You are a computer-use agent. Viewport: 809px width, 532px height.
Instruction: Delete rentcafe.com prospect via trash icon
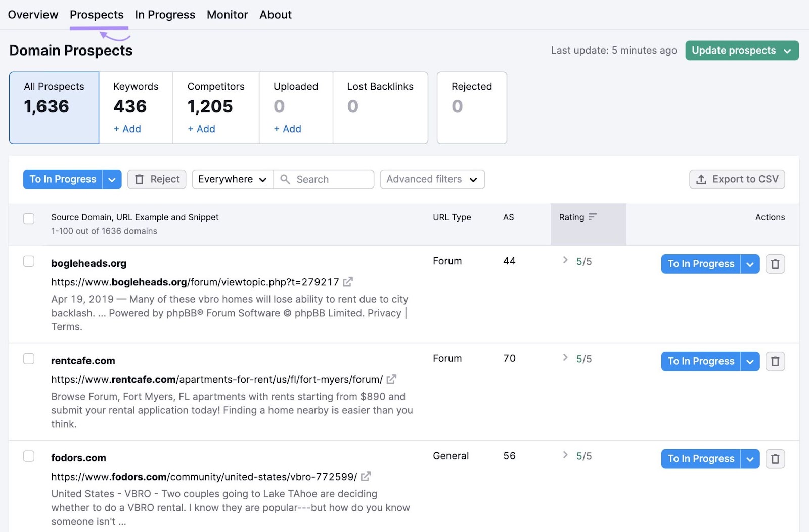click(775, 361)
